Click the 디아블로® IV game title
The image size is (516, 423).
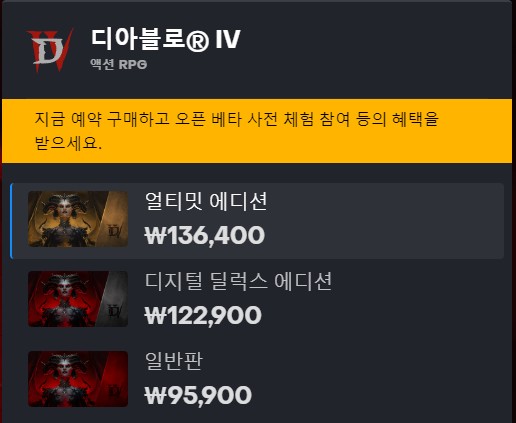(x=165, y=39)
